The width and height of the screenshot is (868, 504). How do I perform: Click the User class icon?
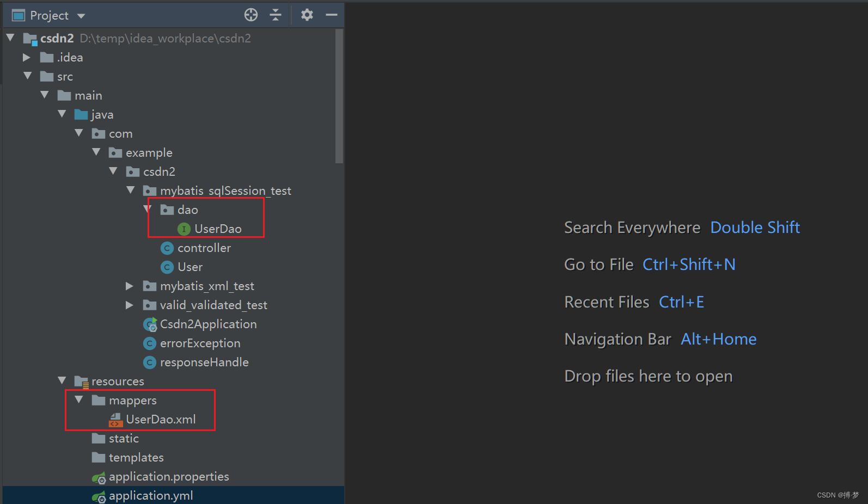pyautogui.click(x=167, y=267)
